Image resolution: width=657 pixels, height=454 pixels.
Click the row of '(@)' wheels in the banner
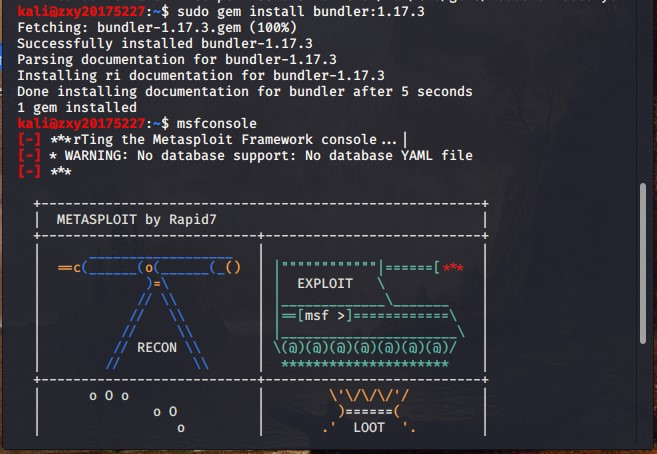(365, 348)
